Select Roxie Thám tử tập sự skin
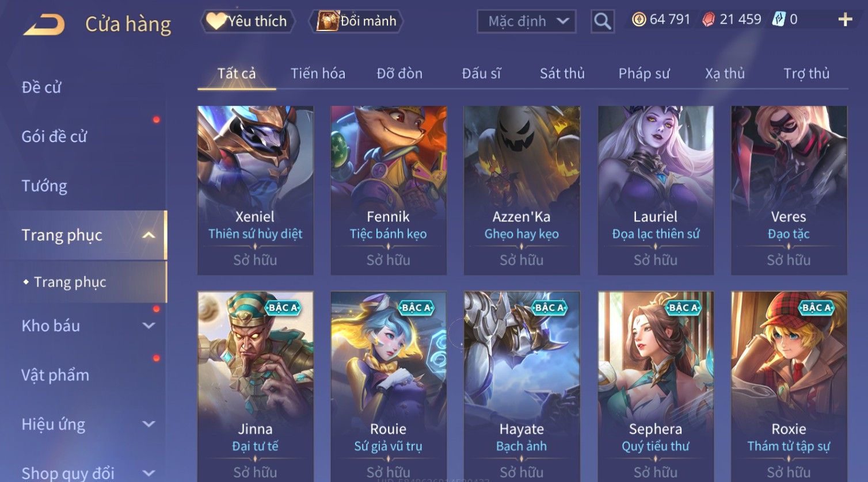Image resolution: width=868 pixels, height=482 pixels. [789, 387]
